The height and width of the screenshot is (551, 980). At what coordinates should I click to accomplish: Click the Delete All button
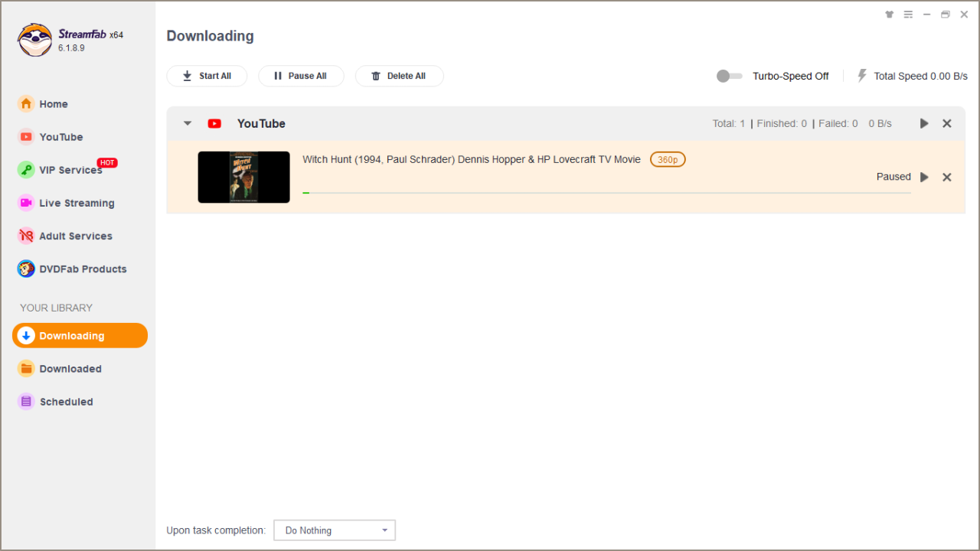pyautogui.click(x=399, y=76)
